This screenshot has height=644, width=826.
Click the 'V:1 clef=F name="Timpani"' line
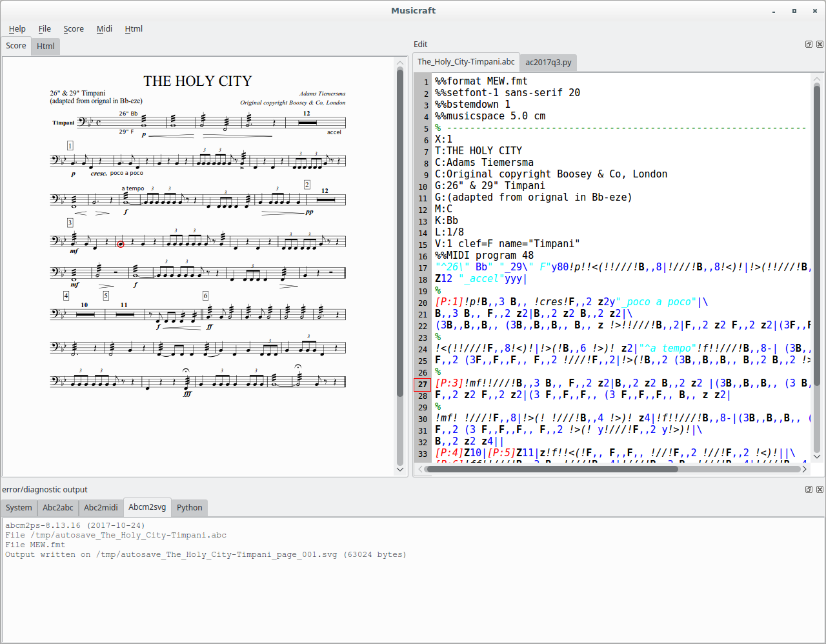[507, 244]
